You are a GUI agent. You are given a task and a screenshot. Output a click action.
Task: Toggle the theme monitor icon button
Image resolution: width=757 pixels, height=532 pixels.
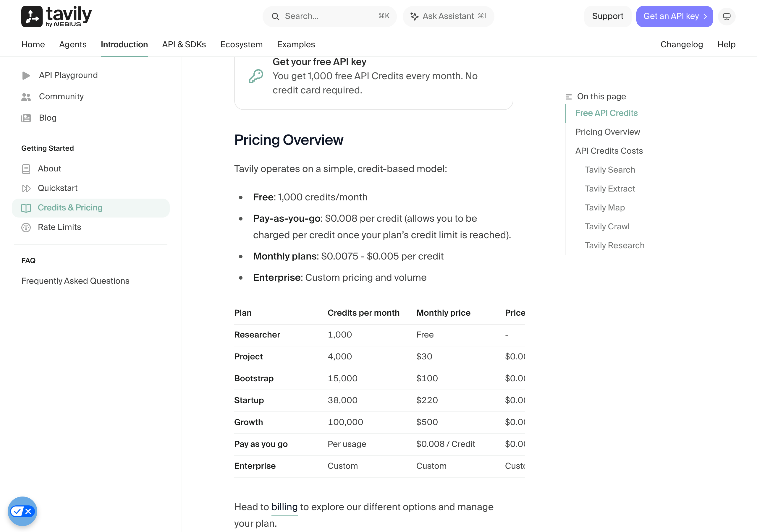click(x=727, y=17)
